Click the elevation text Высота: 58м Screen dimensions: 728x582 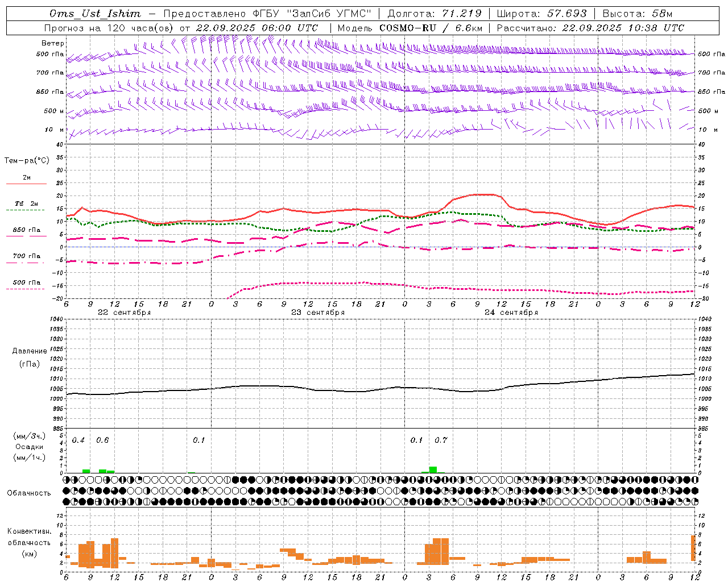[637, 14]
